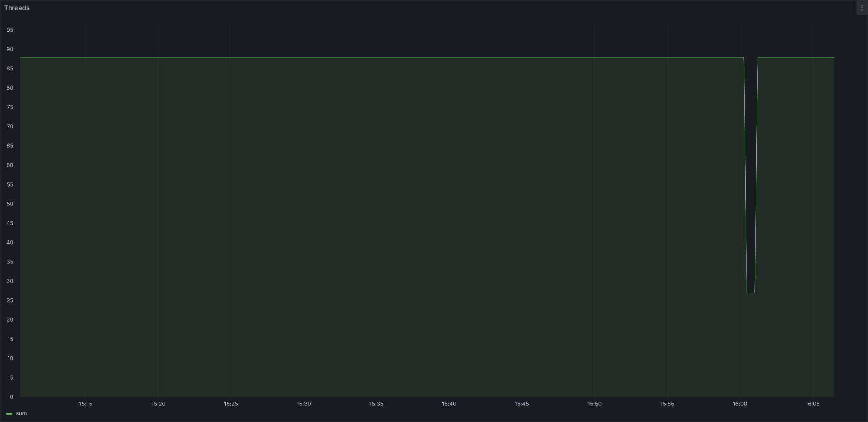Click the 25 value on the Y axis

10,300
